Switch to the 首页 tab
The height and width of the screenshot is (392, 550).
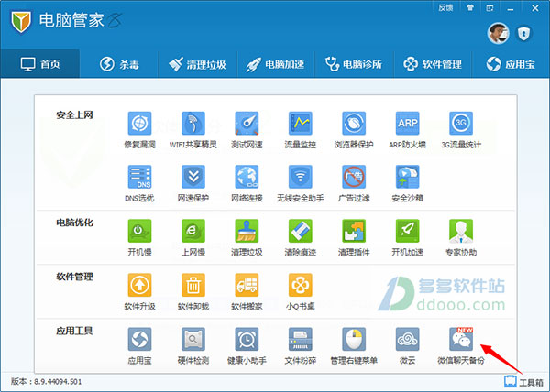[40, 64]
